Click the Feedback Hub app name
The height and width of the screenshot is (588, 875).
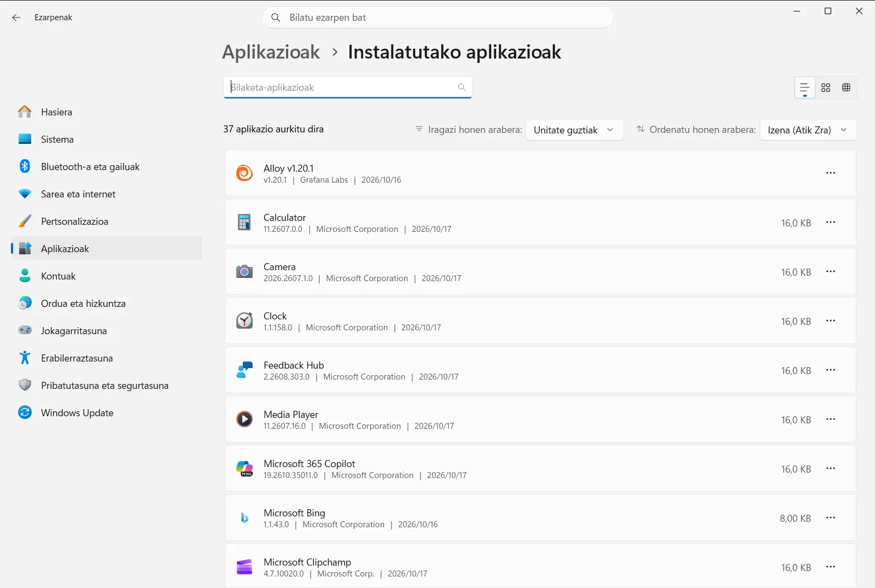tap(294, 365)
